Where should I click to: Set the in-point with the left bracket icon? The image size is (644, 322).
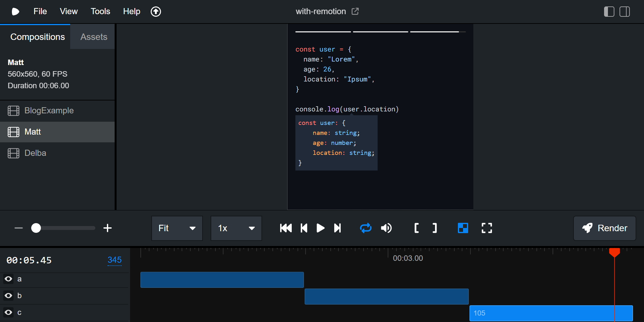(x=416, y=228)
